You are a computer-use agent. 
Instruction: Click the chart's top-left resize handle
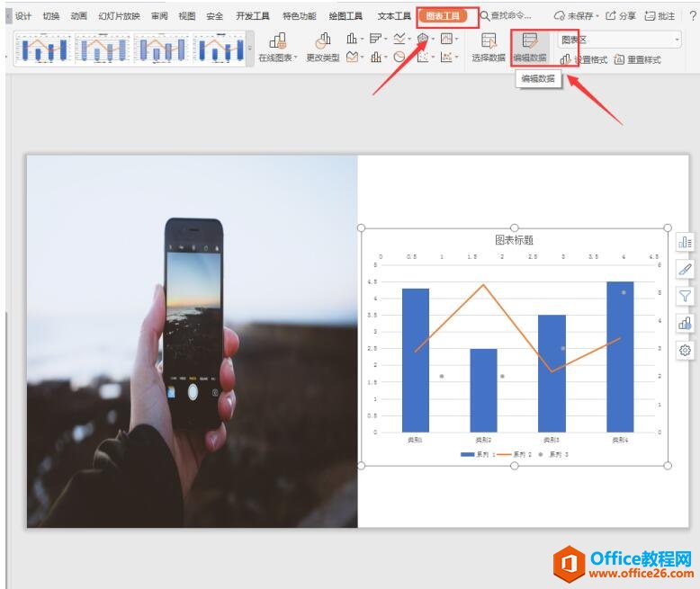(361, 228)
